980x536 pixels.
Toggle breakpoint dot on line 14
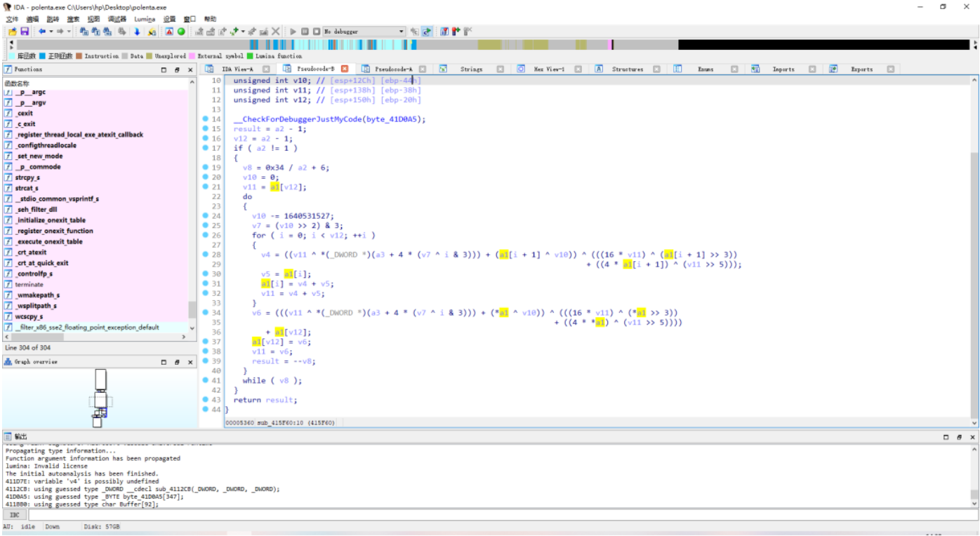[x=206, y=119]
